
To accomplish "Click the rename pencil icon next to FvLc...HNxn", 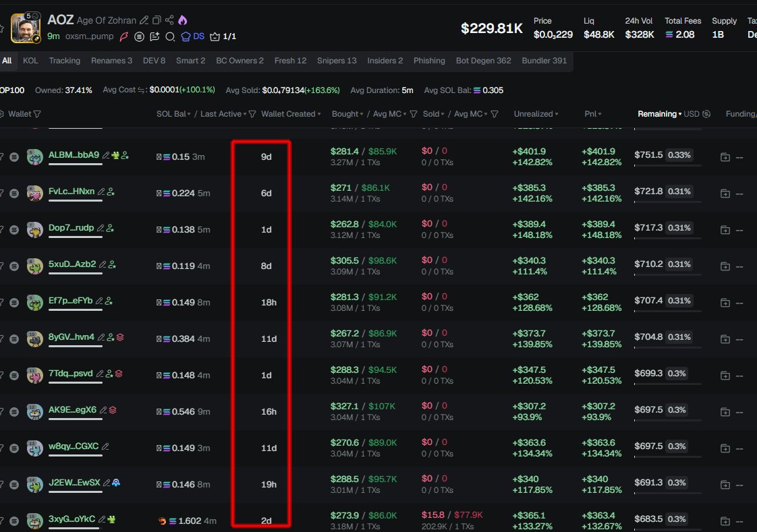I will coord(101,192).
